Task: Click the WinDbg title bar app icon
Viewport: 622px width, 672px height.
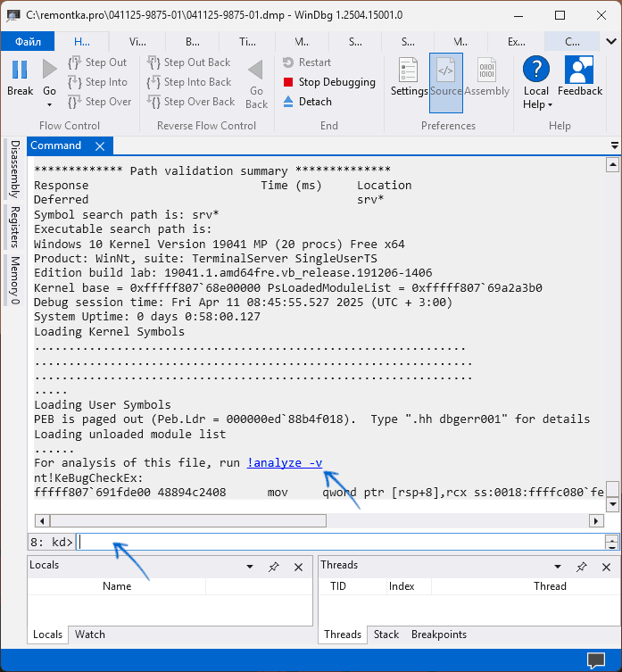Action: (12, 15)
